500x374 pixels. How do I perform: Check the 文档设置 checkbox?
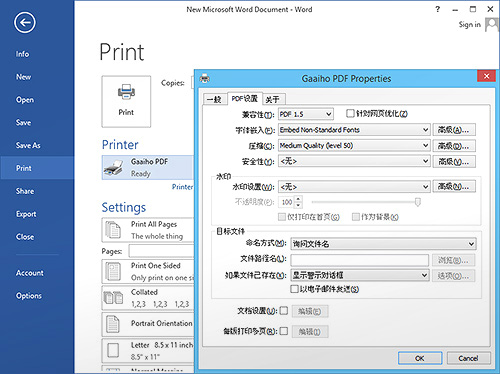tap(284, 311)
